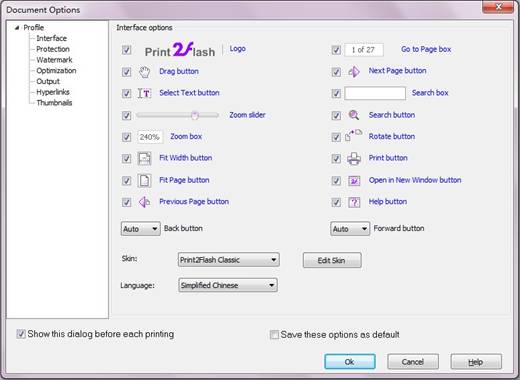Viewport: 520px width, 380px height.
Task: Collapse the Profile tree node
Action: coord(17,28)
